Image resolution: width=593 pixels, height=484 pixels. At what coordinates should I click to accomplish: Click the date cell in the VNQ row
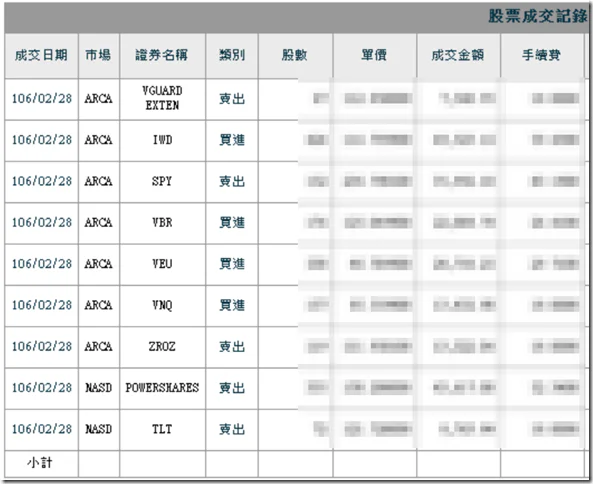pos(42,305)
